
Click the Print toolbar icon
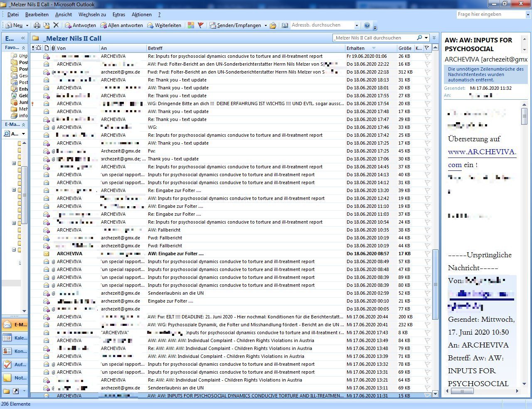pos(37,25)
